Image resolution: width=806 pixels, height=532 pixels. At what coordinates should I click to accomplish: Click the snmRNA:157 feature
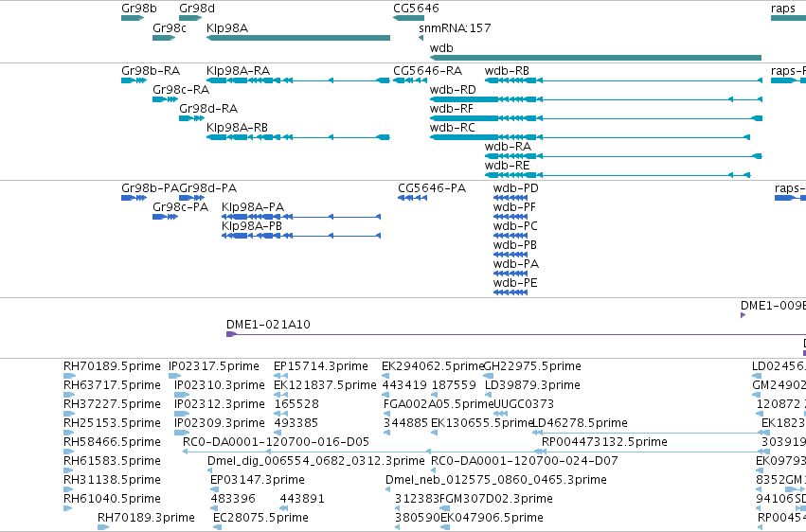coord(421,38)
